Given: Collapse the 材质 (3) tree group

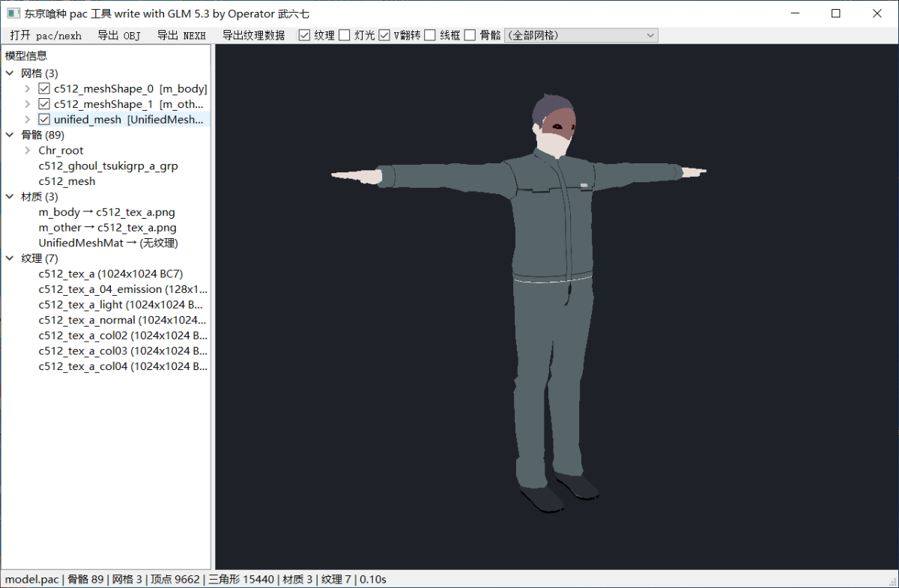Looking at the screenshot, I should [10, 197].
